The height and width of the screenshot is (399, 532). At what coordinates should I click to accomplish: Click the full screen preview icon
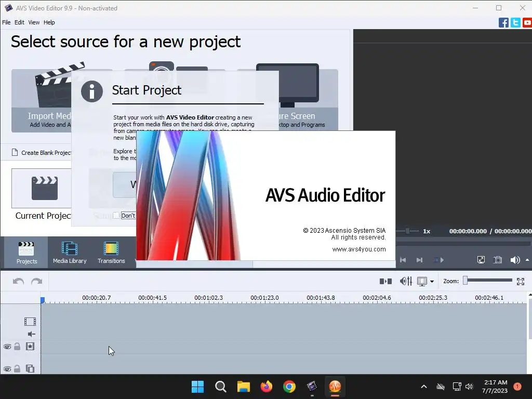pos(481,260)
